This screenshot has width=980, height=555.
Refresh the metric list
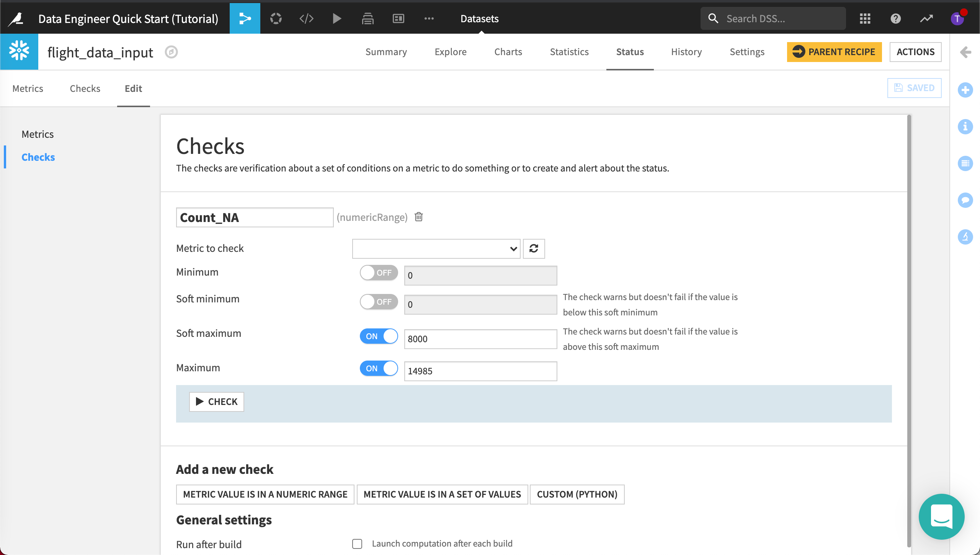coord(534,249)
